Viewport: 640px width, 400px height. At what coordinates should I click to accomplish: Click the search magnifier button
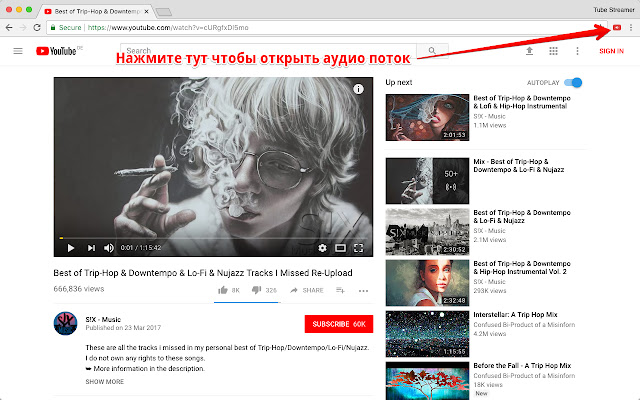click(x=432, y=51)
